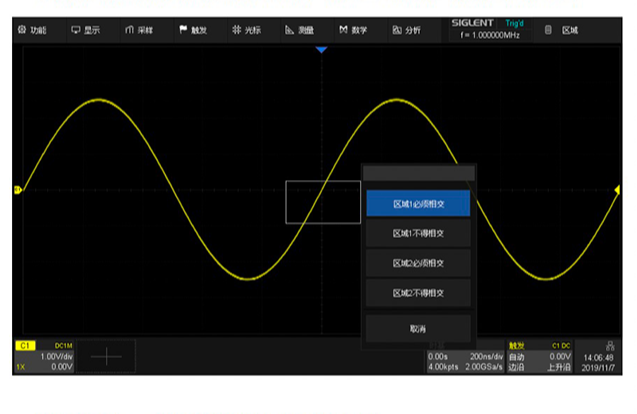Open the 光标 (Cursors) menu
This screenshot has height=414, width=637.
pyautogui.click(x=247, y=30)
